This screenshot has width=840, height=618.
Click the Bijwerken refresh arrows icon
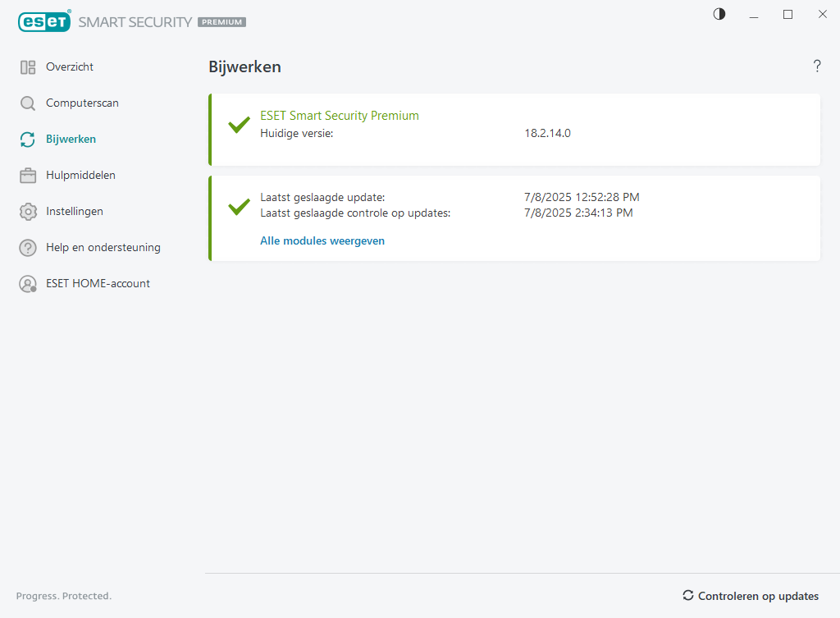coord(28,140)
